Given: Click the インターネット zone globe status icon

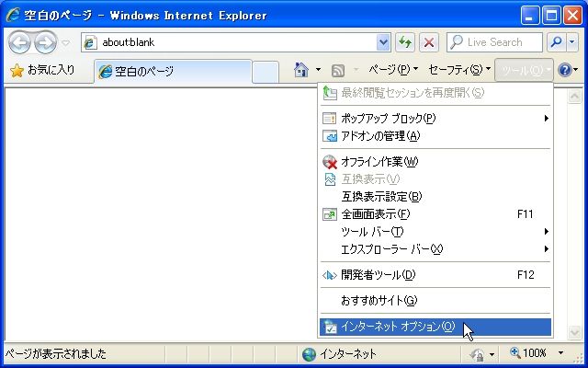Looking at the screenshot, I should click(309, 354).
